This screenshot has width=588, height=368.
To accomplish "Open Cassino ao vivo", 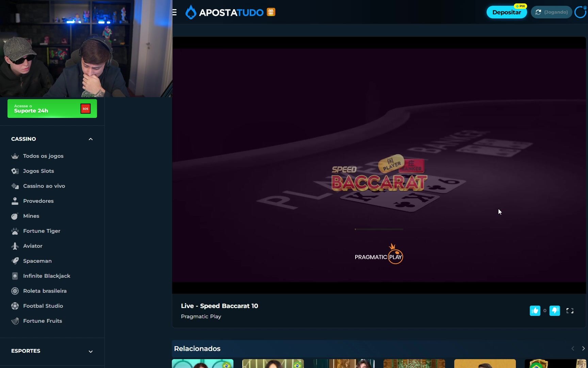I will pos(44,186).
